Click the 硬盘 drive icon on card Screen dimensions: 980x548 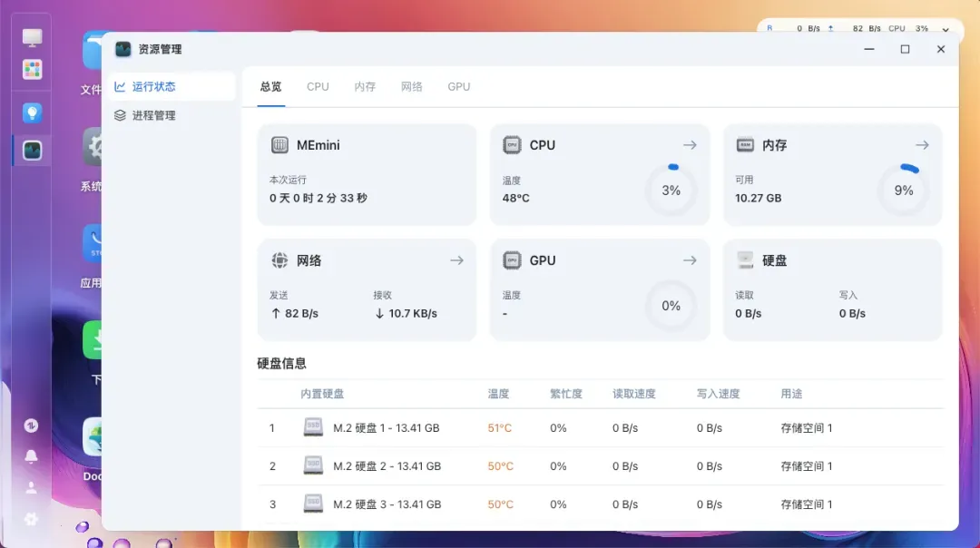745,260
